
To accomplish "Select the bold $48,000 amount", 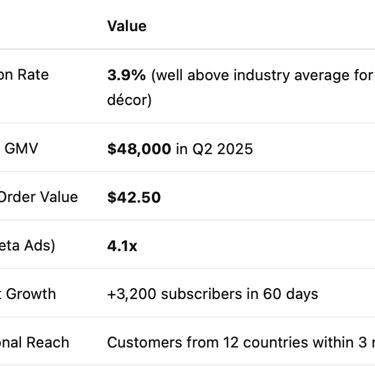I will click(x=139, y=149).
